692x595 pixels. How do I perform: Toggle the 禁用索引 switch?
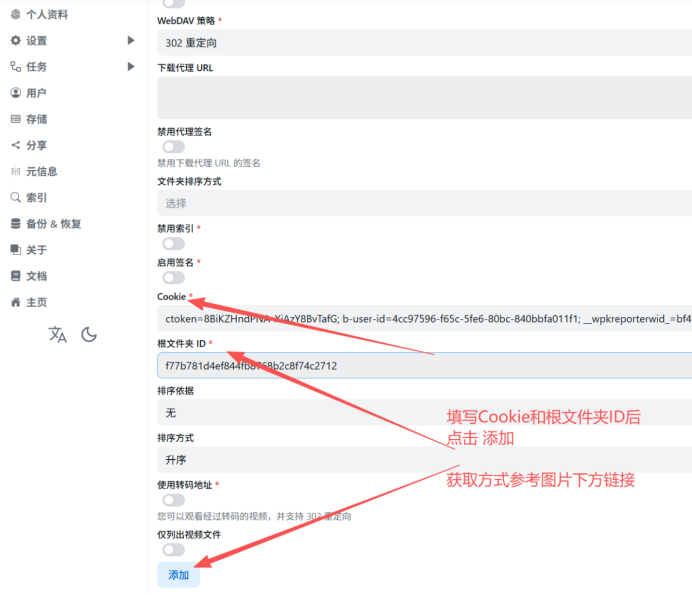[x=173, y=243]
